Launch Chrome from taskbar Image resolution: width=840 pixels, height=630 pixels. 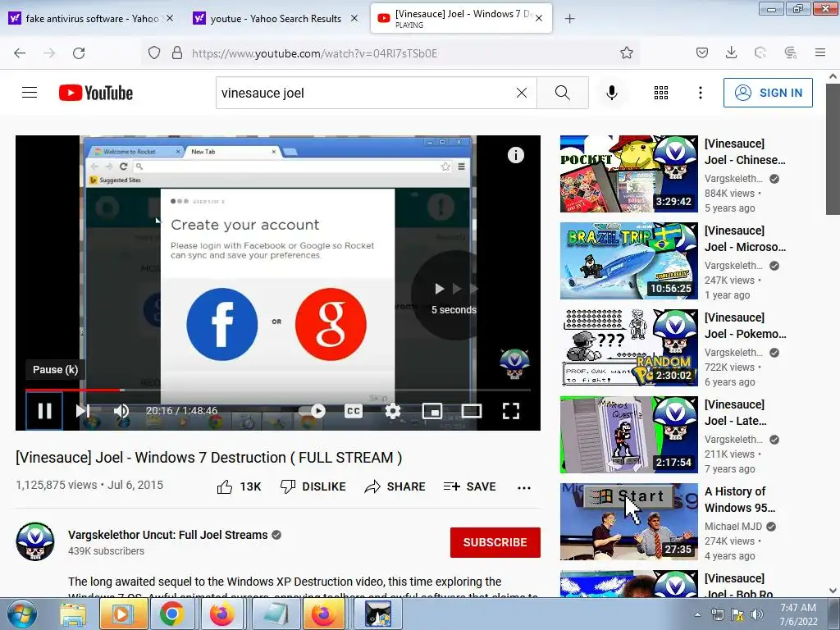(x=171, y=614)
